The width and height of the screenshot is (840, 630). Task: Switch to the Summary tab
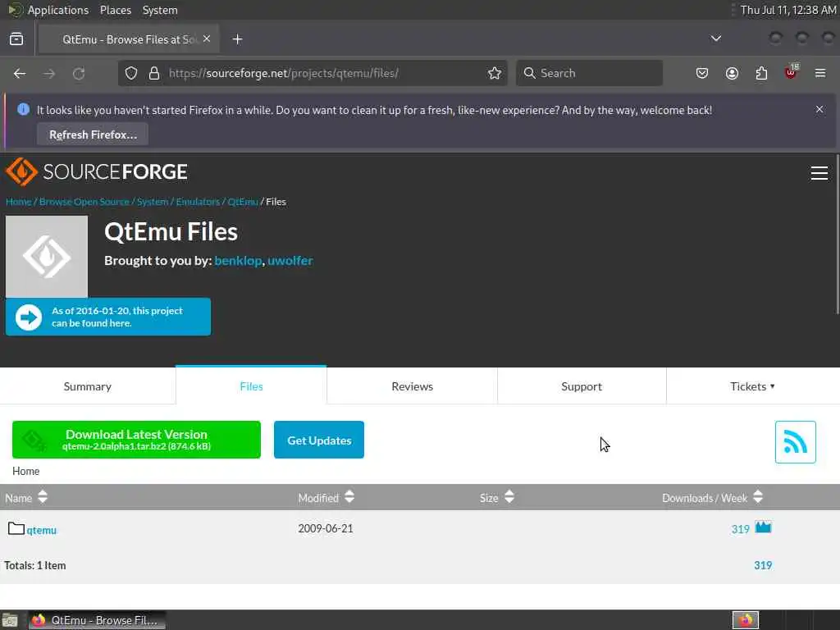[87, 386]
